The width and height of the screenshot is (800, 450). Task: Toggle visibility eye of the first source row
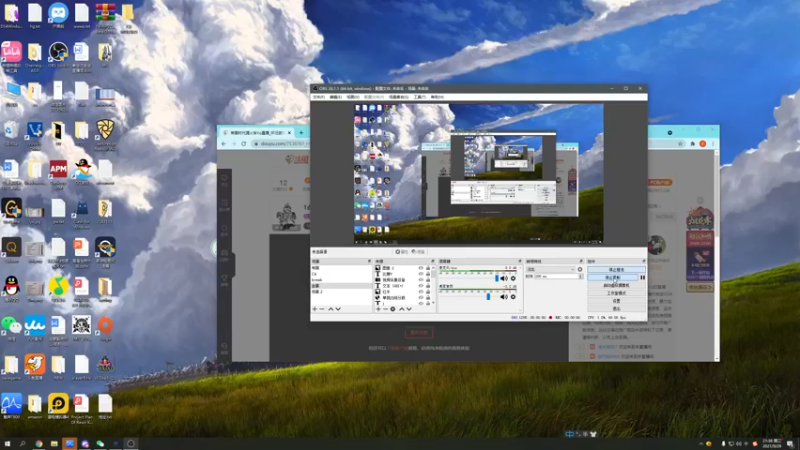click(421, 268)
